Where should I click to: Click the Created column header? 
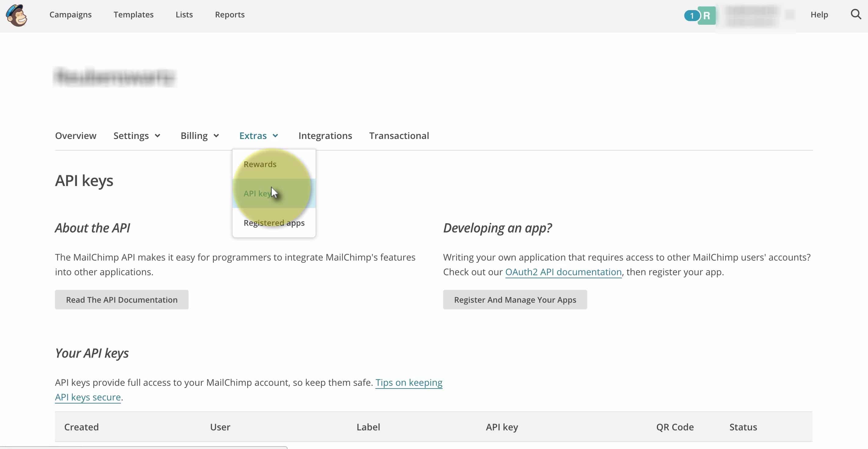[81, 427]
